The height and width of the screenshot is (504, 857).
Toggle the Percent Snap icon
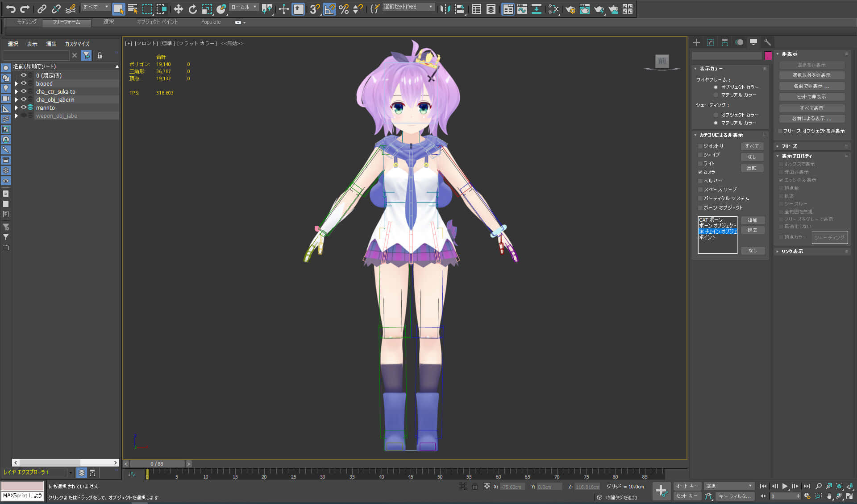(x=344, y=8)
